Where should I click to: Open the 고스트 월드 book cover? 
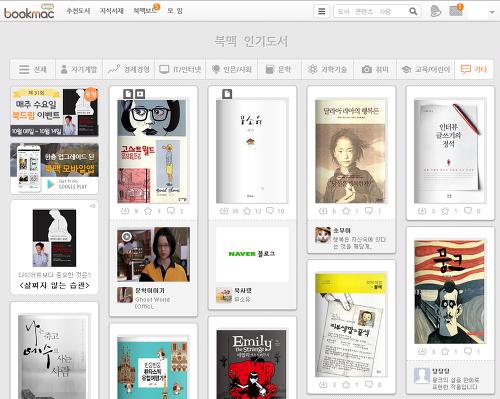(x=153, y=151)
